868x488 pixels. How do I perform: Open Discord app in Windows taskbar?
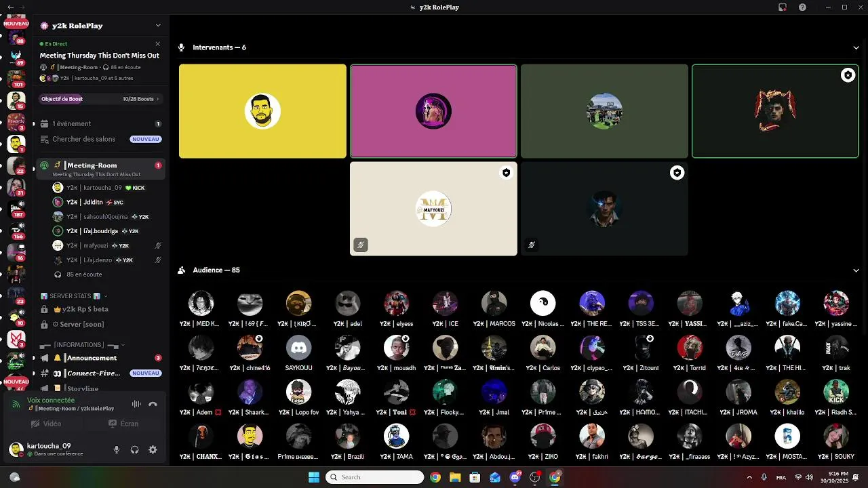tap(515, 477)
